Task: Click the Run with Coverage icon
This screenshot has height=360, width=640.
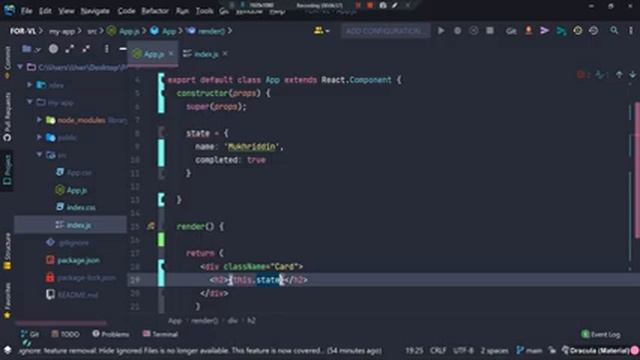Action: click(x=473, y=31)
